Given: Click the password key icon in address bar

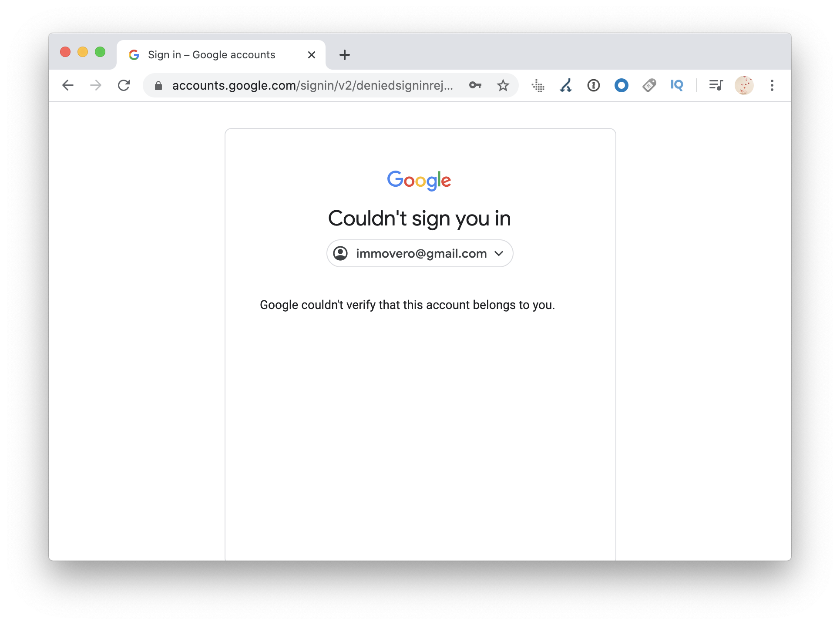Looking at the screenshot, I should click(x=476, y=85).
